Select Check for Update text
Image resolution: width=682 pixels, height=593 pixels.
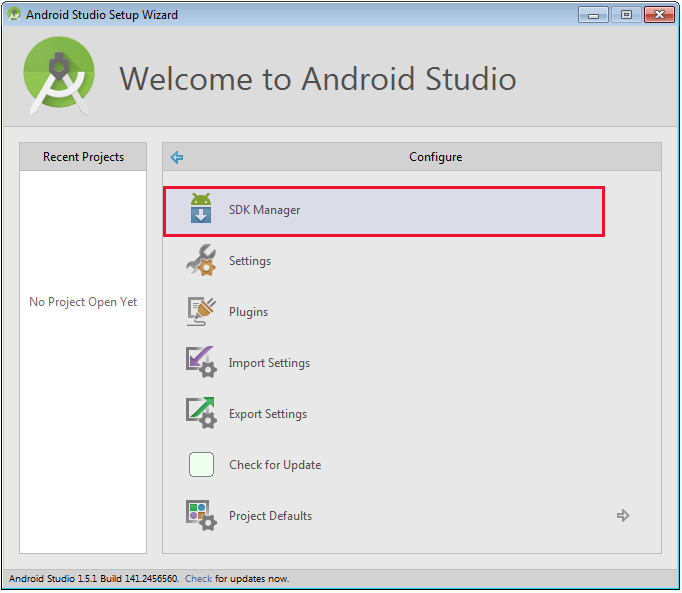(x=275, y=465)
